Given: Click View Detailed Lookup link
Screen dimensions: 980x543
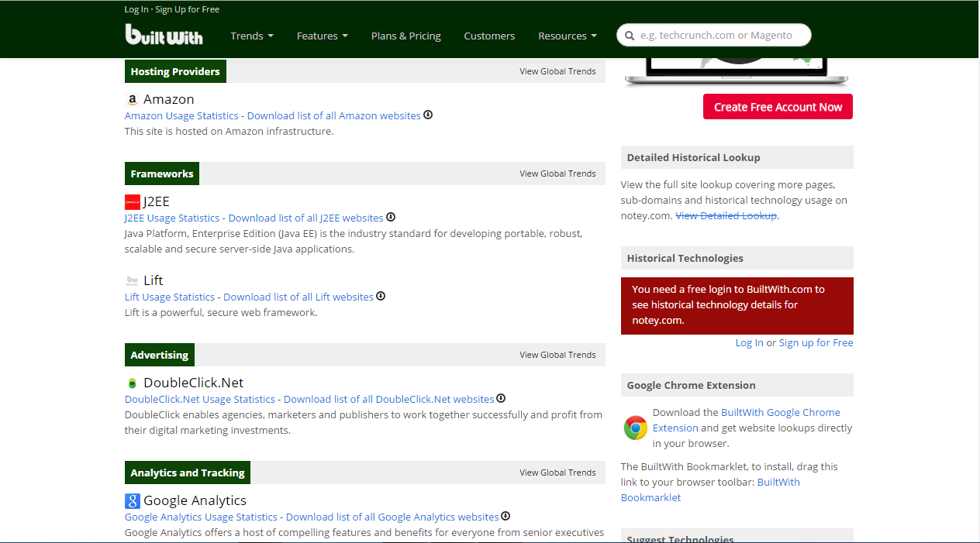Looking at the screenshot, I should [726, 215].
